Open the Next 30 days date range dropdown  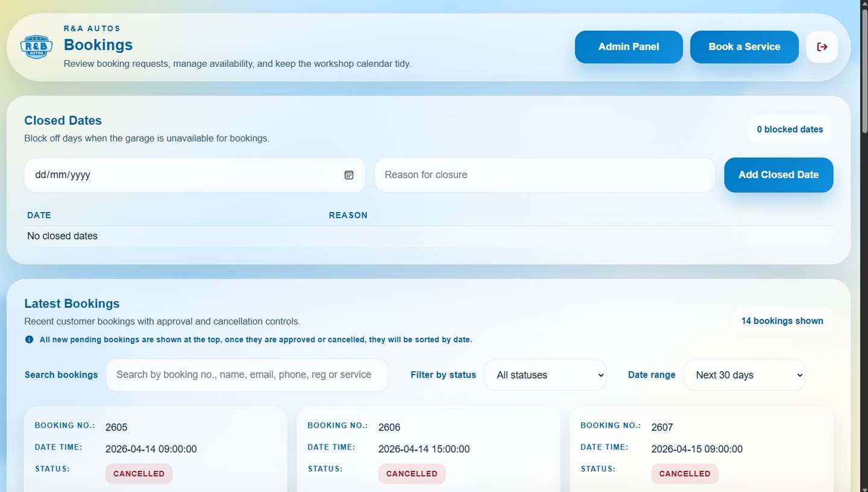(744, 375)
